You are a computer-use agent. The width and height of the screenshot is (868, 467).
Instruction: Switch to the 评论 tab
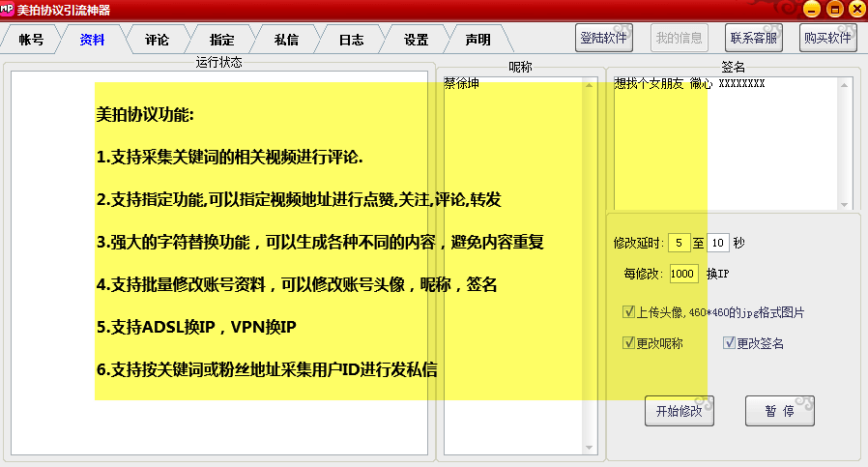tap(157, 40)
